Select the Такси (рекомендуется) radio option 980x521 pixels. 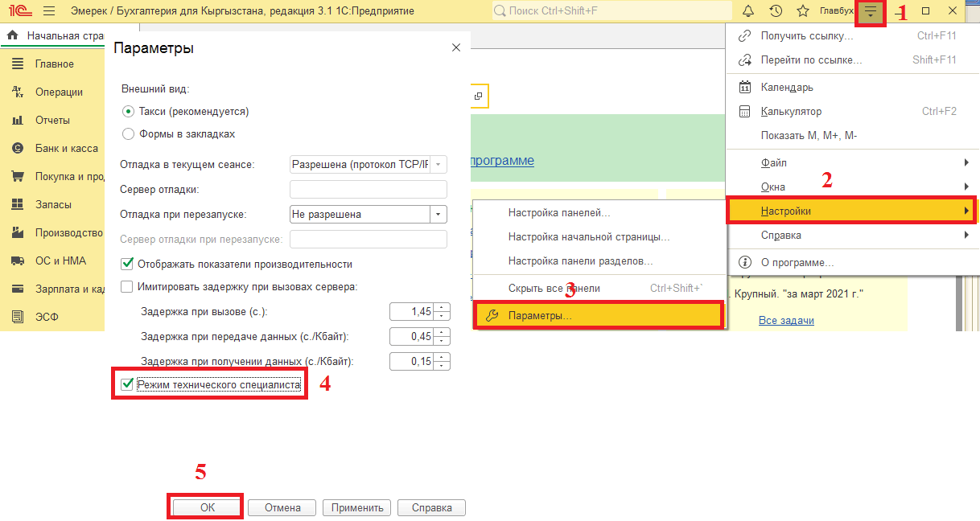(x=128, y=112)
